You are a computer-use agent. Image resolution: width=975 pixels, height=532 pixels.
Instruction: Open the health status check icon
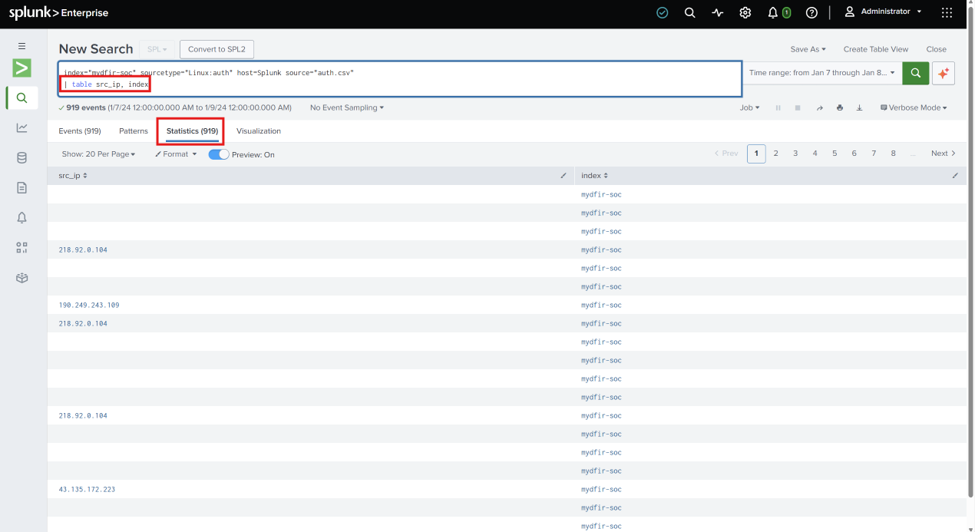pos(662,12)
